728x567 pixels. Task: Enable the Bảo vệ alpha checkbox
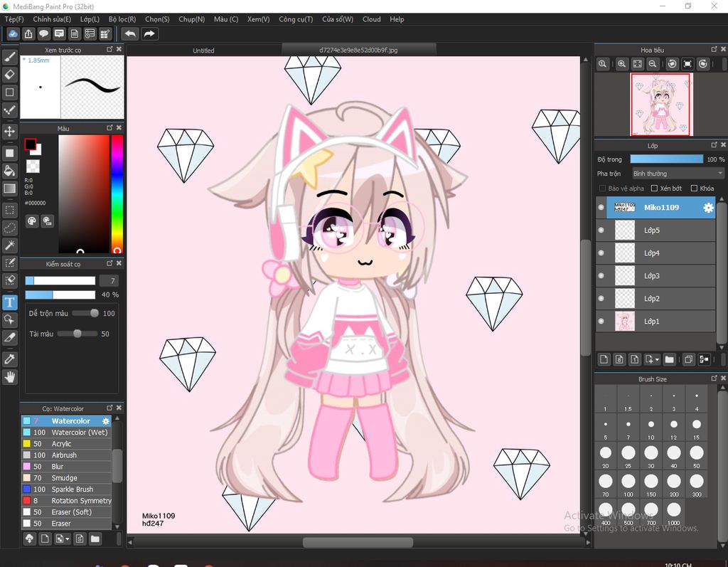[602, 189]
